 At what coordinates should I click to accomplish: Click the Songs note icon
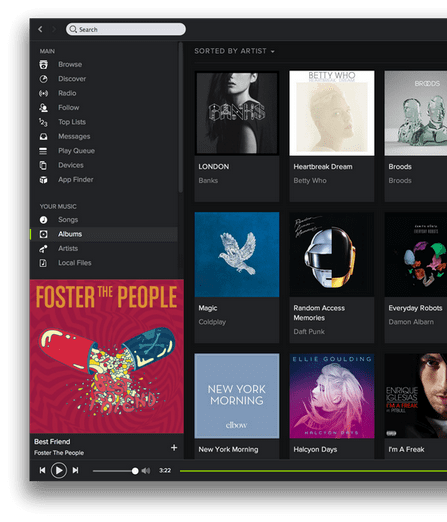(43, 220)
